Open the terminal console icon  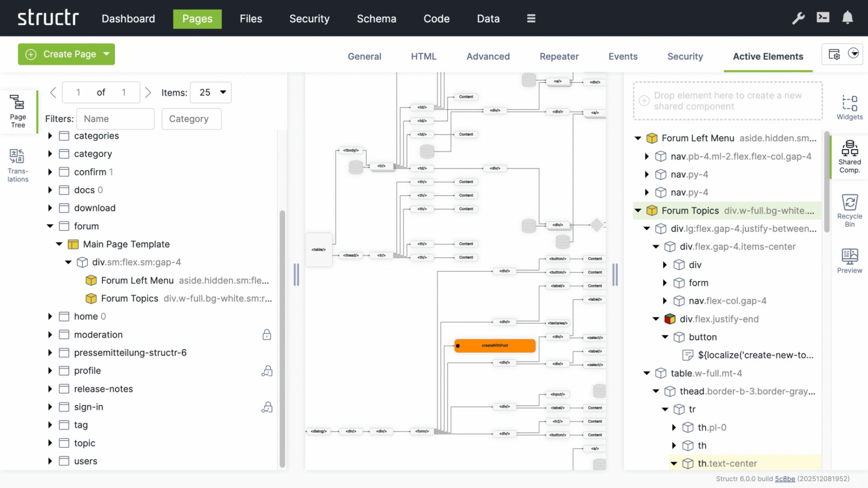(x=823, y=17)
